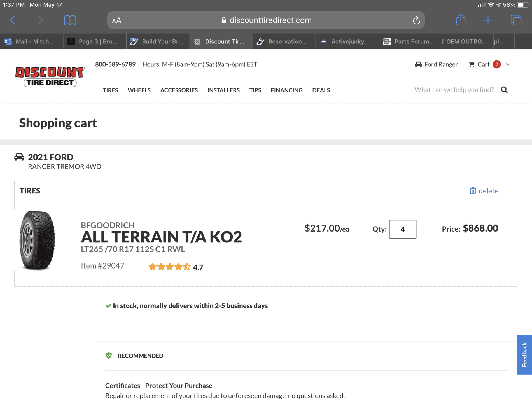
Task: Click Item #29047 text
Action: [x=102, y=266]
